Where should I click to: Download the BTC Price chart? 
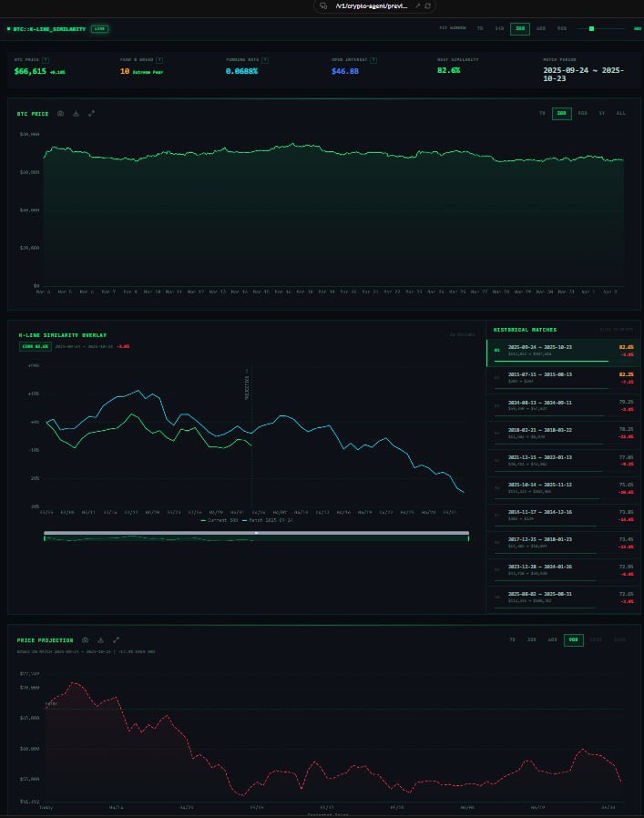77,114
